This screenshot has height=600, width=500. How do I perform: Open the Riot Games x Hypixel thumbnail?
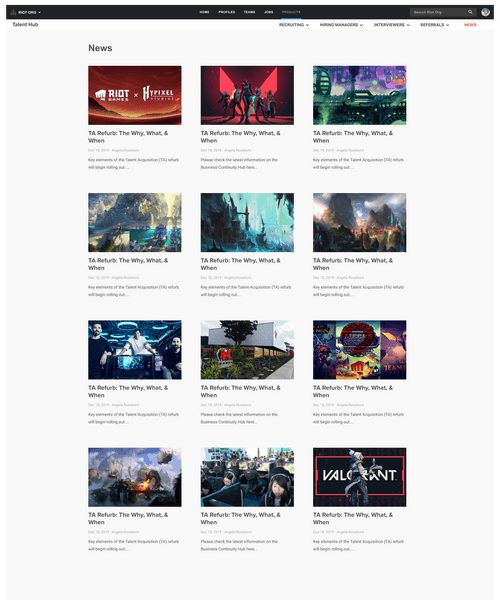[135, 95]
